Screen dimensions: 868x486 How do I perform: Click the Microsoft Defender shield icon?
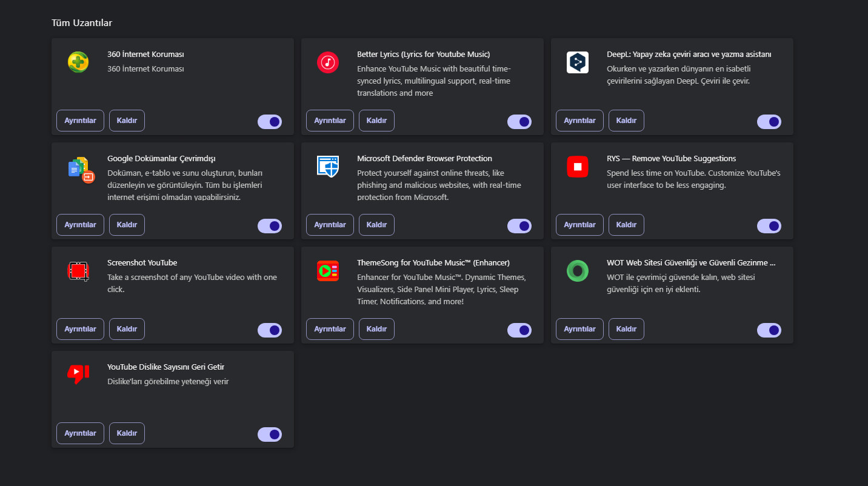click(x=328, y=167)
